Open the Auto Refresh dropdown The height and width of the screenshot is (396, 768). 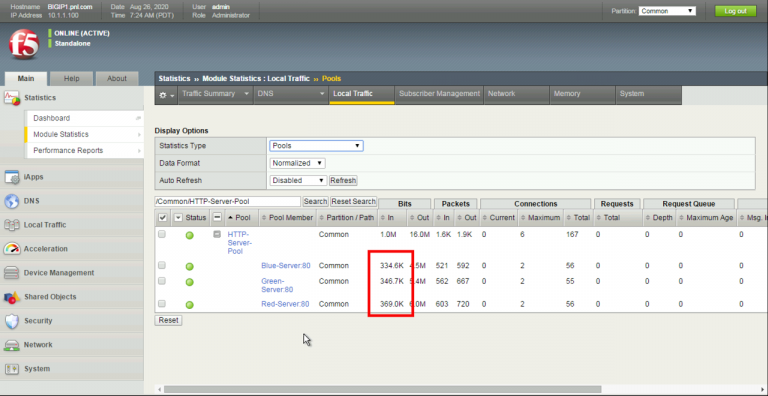[x=298, y=180]
